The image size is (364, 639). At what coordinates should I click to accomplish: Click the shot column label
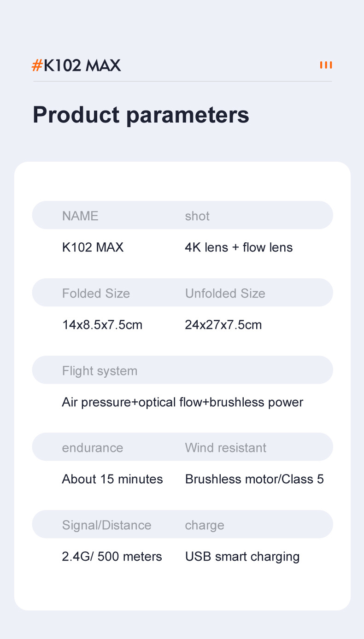(197, 216)
